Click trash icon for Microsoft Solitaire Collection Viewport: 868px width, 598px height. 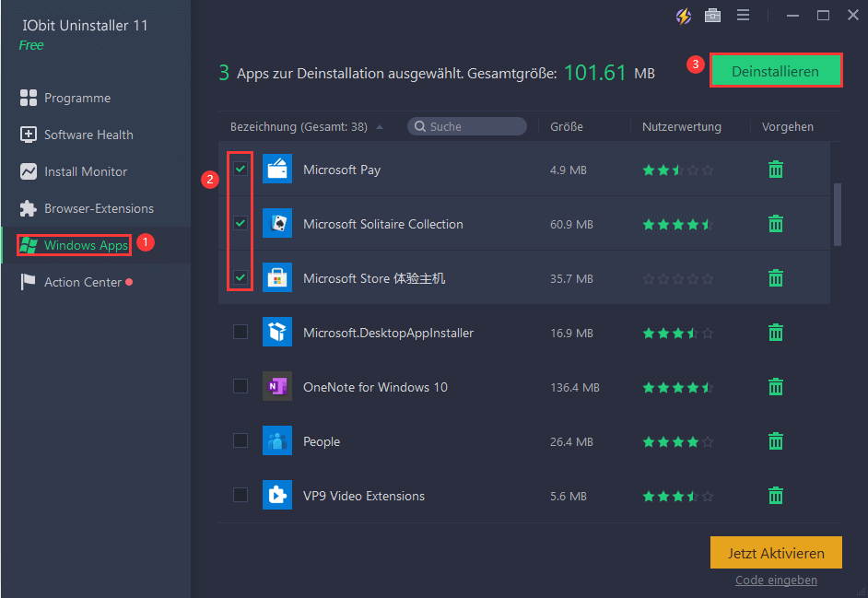click(x=776, y=224)
